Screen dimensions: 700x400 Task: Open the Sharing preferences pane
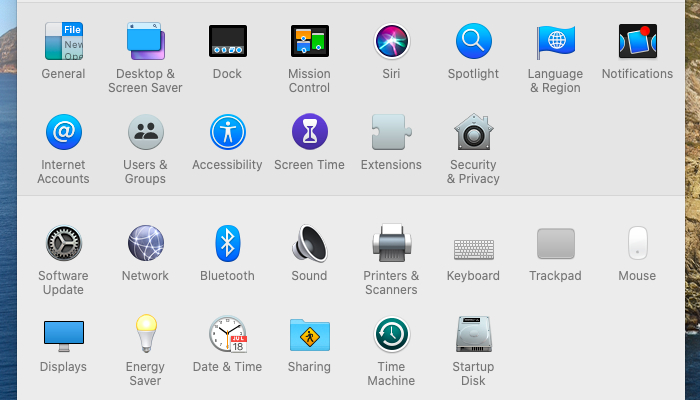(310, 335)
